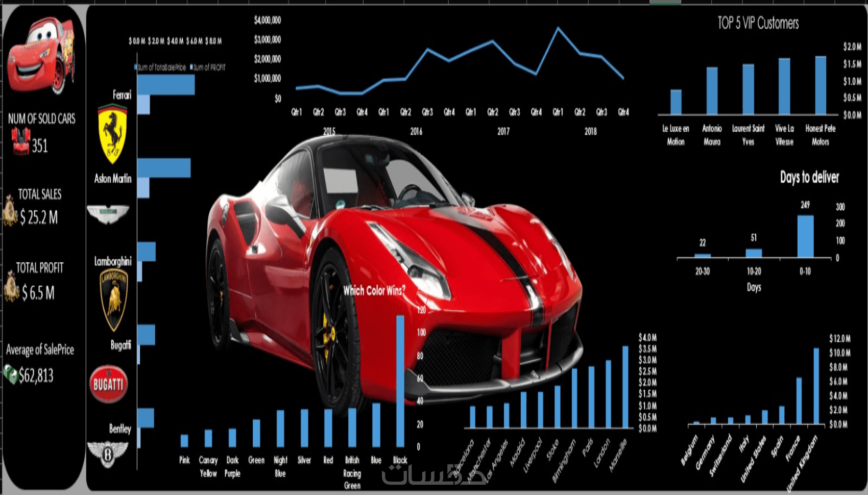Image resolution: width=868 pixels, height=495 pixels.
Task: Click the Pink bar in the color chart
Action: point(184,441)
